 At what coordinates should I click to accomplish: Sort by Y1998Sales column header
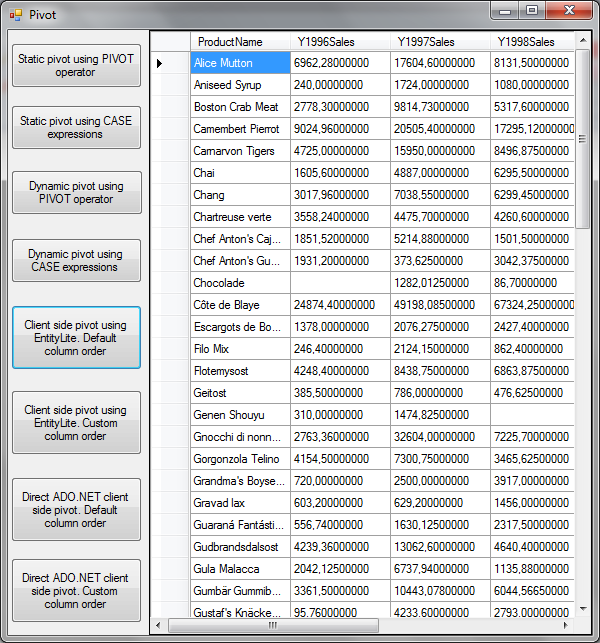click(x=532, y=42)
